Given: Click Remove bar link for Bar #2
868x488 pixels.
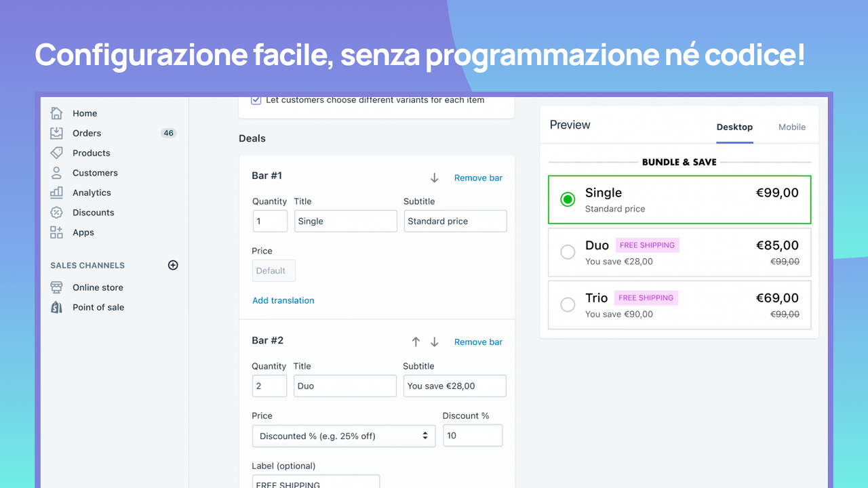Looking at the screenshot, I should click(478, 342).
